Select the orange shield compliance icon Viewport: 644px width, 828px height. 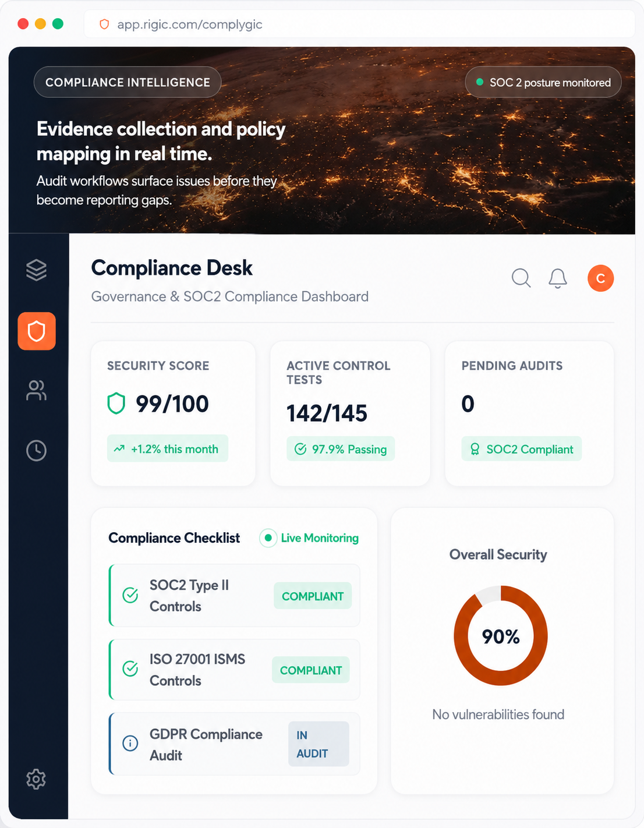(37, 331)
